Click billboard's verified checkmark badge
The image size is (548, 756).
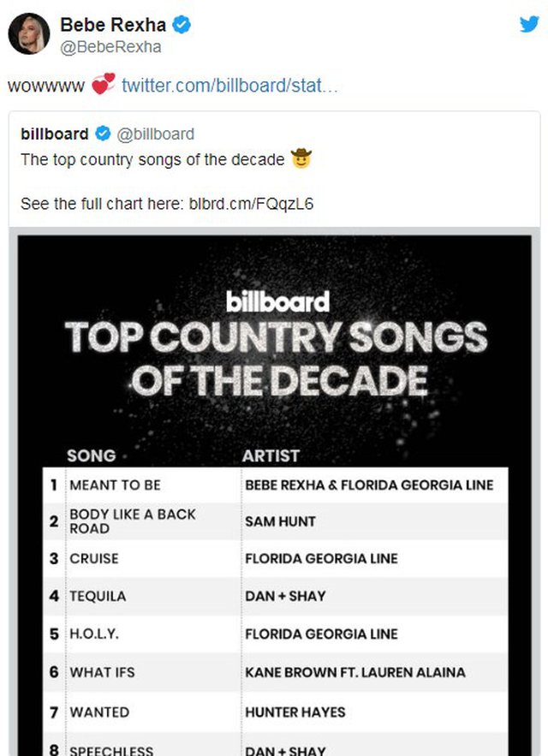coord(102,134)
